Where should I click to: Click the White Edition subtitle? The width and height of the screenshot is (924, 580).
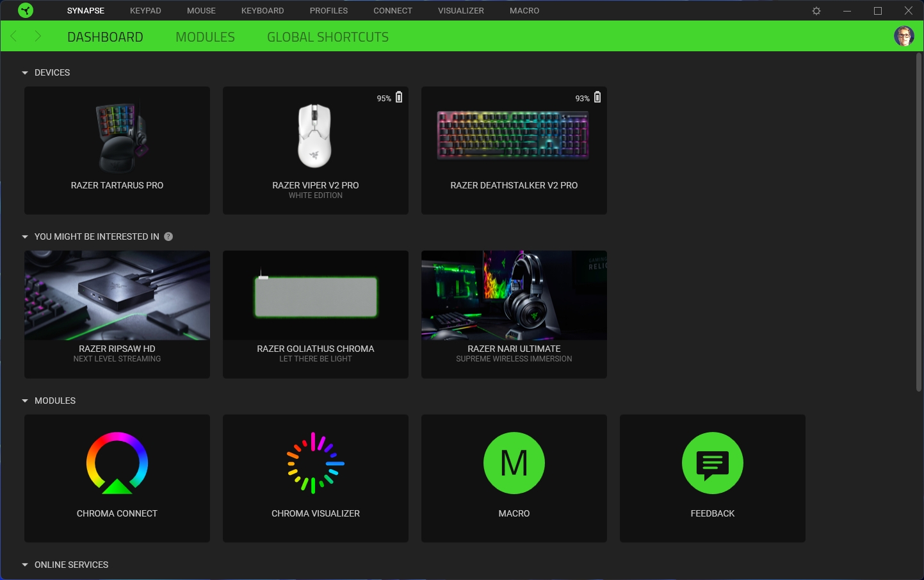pos(316,195)
